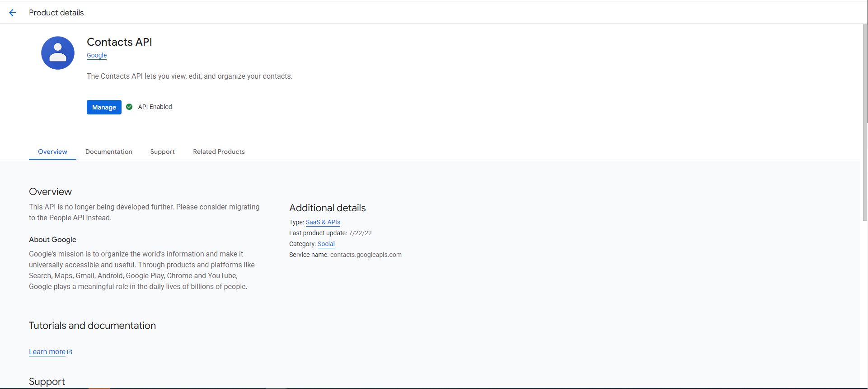Viewport: 868px width, 389px height.
Task: Go to the Related Products tab
Action: (219, 152)
